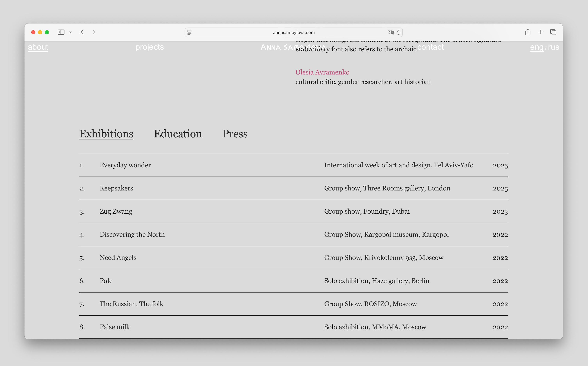Switch to the Education tab

click(178, 134)
